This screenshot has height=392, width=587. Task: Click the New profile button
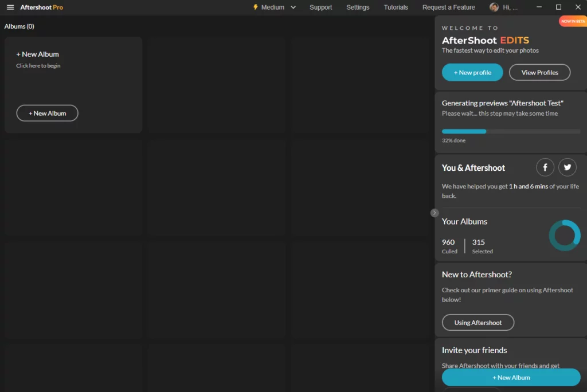pyautogui.click(x=472, y=72)
